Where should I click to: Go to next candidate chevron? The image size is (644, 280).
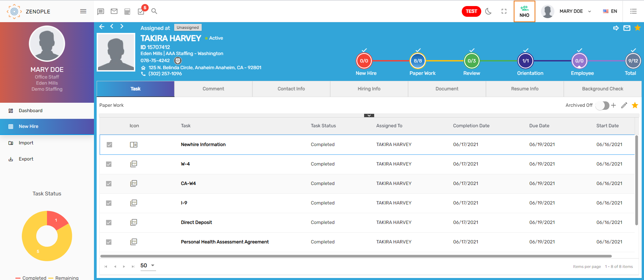[122, 26]
